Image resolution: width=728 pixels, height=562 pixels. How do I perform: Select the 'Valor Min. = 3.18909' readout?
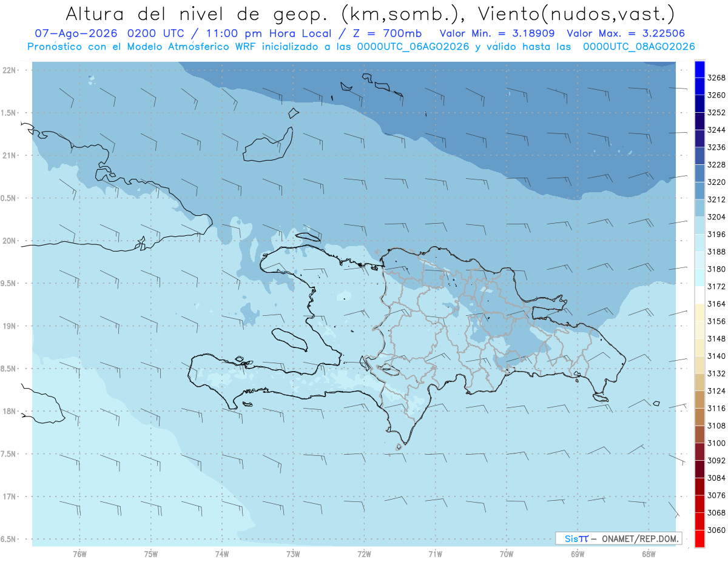click(x=497, y=33)
